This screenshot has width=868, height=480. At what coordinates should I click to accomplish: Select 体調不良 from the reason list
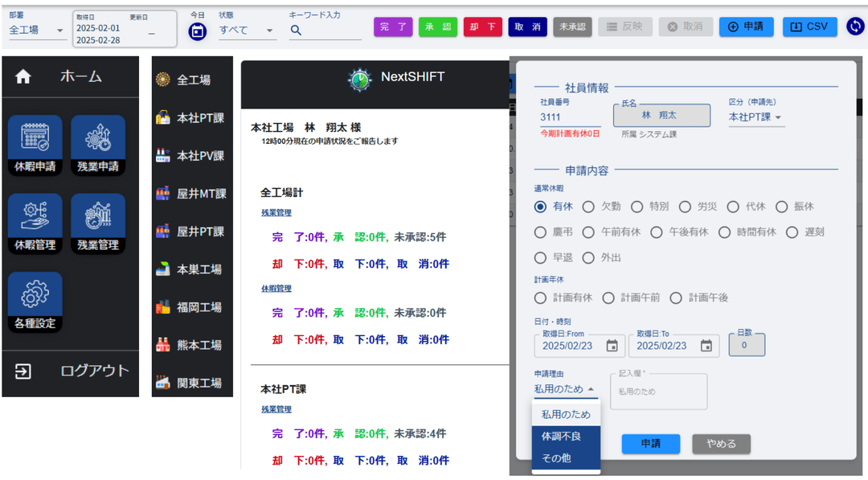click(x=561, y=437)
